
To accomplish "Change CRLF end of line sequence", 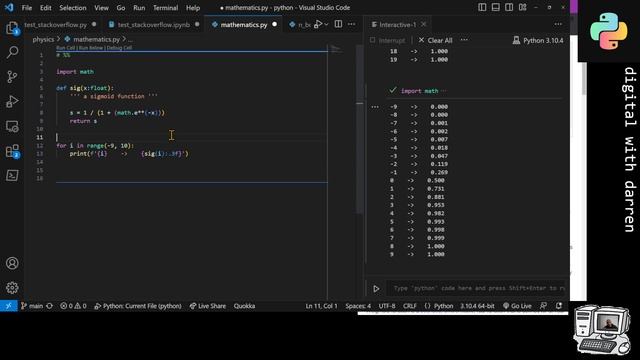I will tap(410, 306).
